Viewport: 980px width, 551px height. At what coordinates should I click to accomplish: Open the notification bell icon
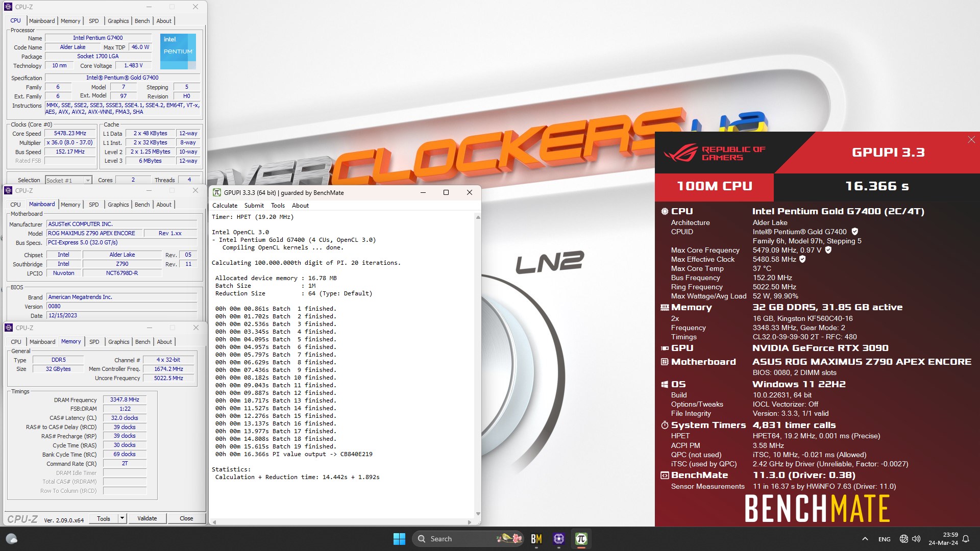(966, 539)
